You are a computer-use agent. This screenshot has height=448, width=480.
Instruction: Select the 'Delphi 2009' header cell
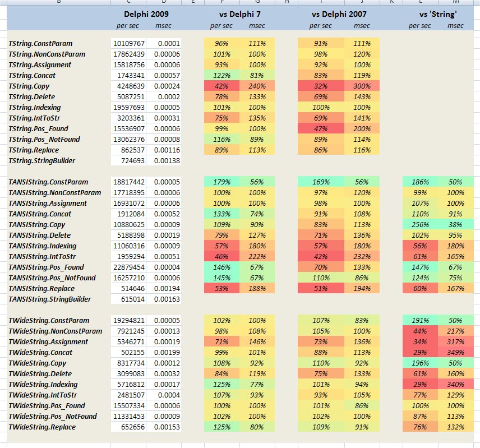coord(146,14)
